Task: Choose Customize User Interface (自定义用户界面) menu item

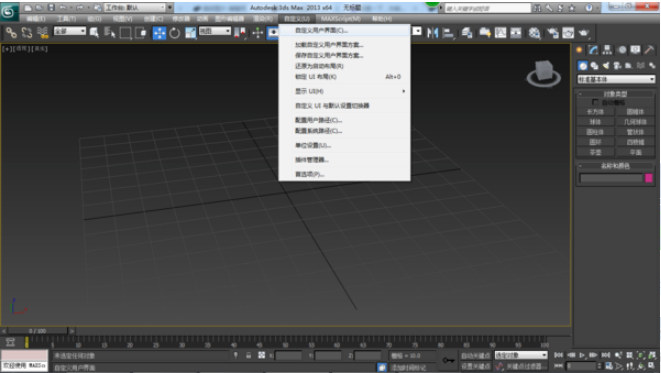Action: click(344, 30)
